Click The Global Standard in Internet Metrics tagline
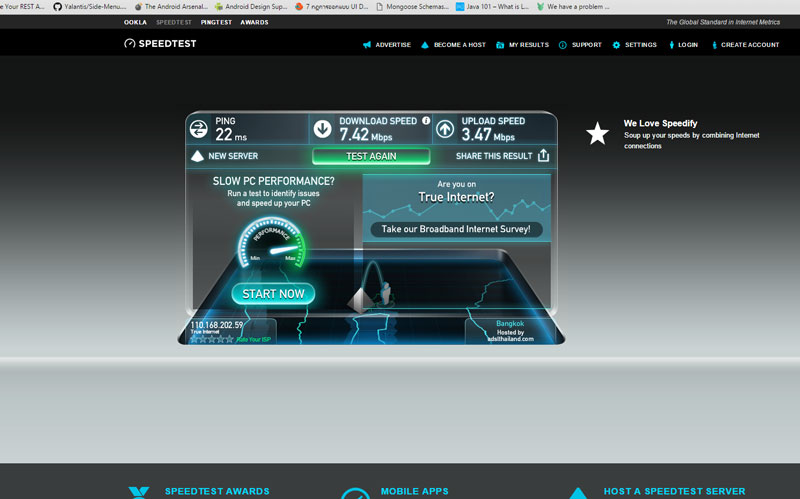Viewport: 800px width, 499px height. pos(723,22)
